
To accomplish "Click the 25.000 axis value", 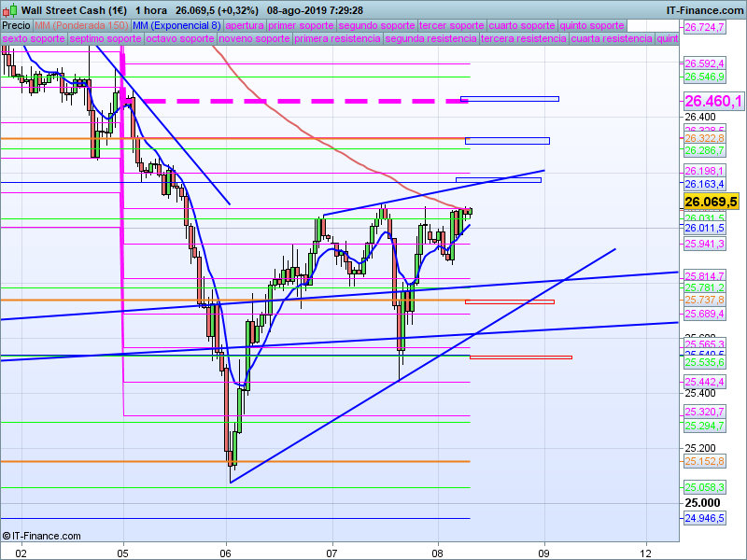I will (703, 503).
